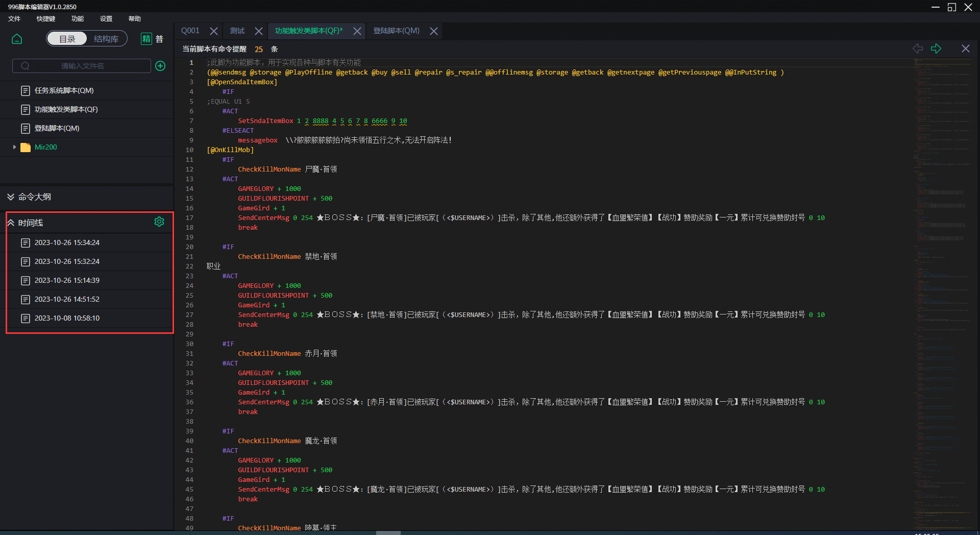Close the 功能触发类脚本(QF)* tab

357,31
